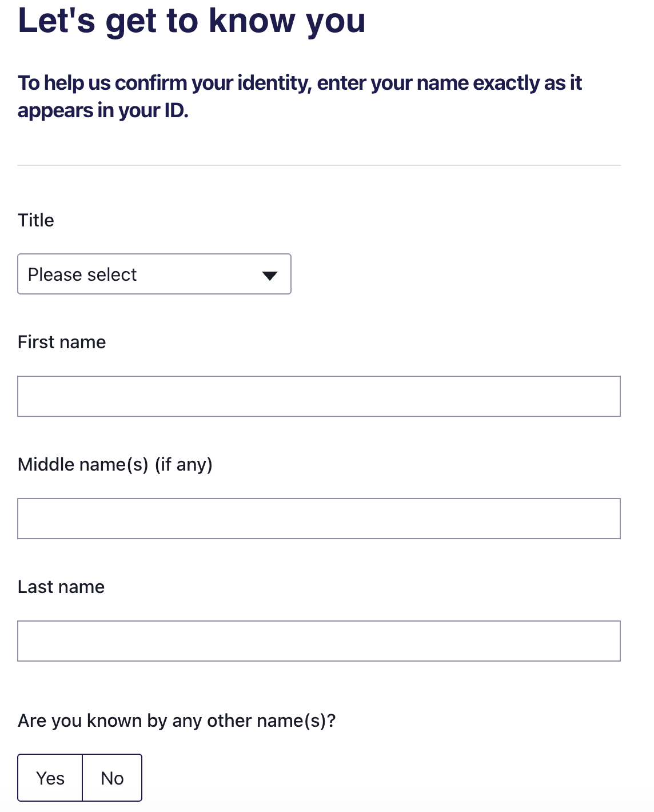Click the Last name label

pos(61,587)
